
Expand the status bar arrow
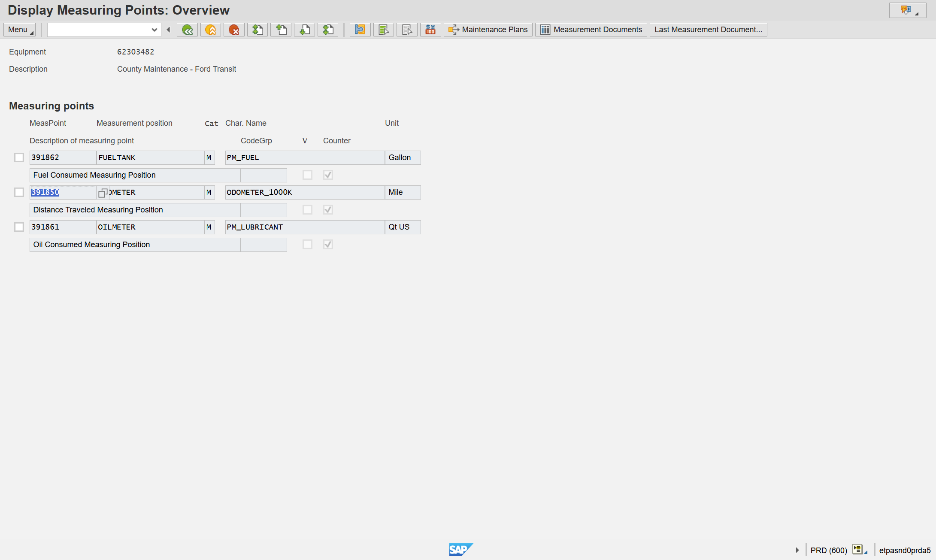(797, 550)
